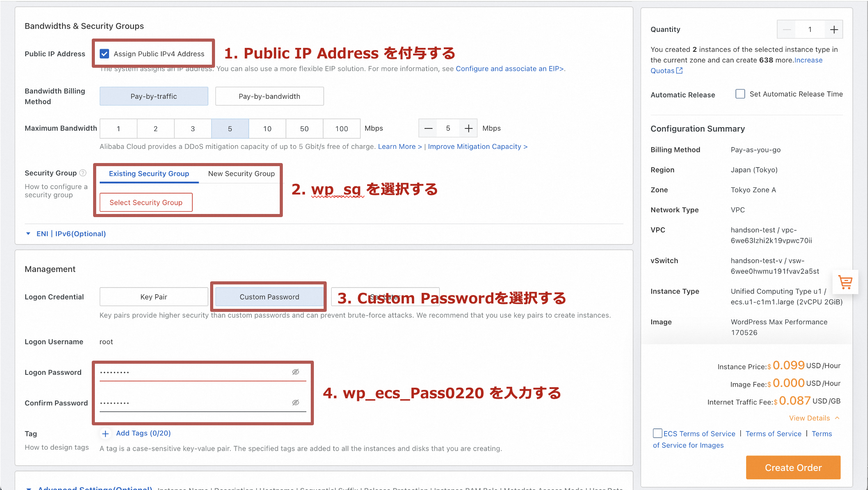
Task: Choose the 10 Mbps bandwidth preset
Action: click(x=267, y=128)
